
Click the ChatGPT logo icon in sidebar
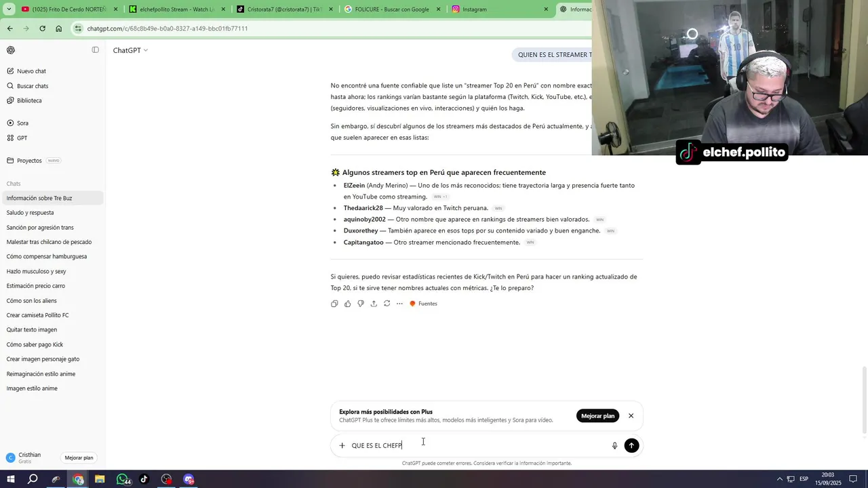[x=11, y=50]
